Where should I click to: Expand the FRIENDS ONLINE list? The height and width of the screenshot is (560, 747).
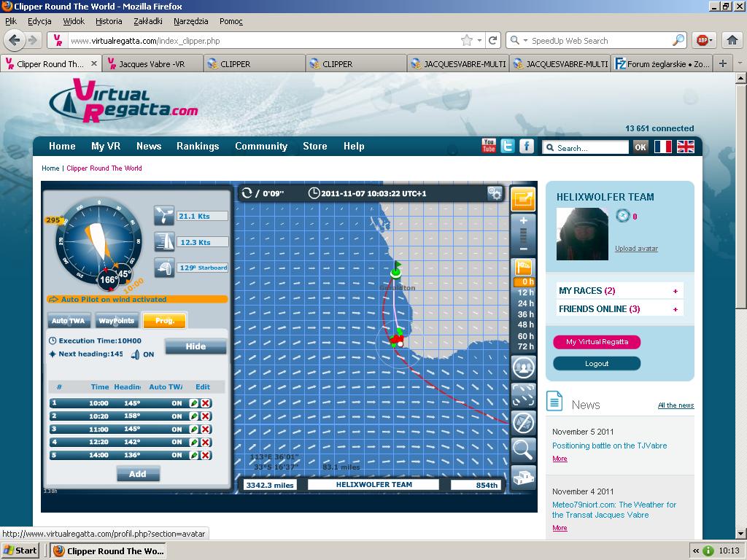(x=676, y=309)
